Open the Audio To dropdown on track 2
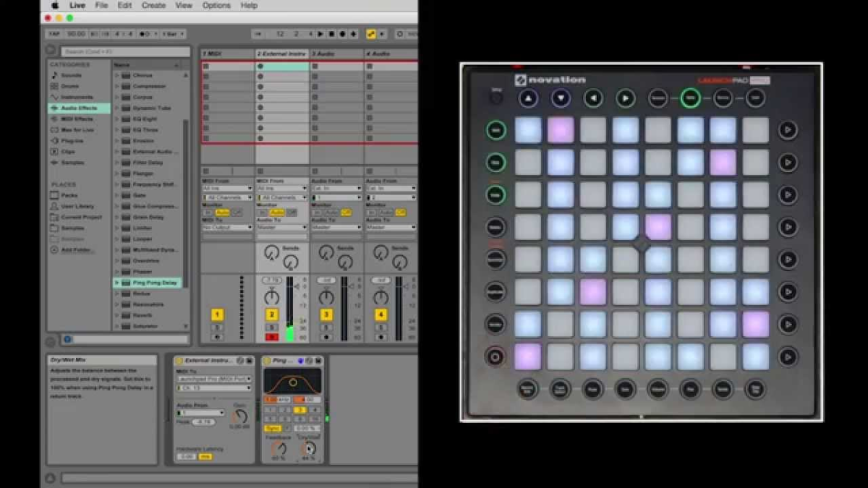This screenshot has height=488, width=868. [281, 227]
